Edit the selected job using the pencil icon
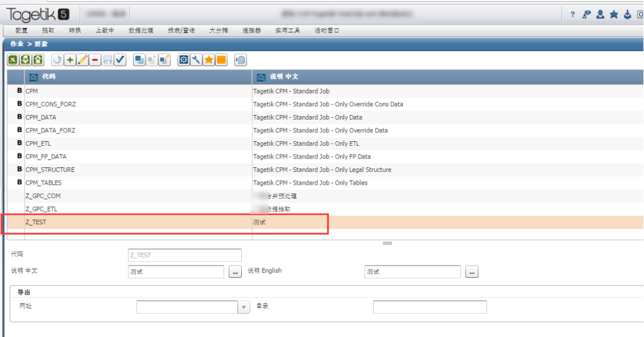The width and height of the screenshot is (644, 337). click(83, 60)
